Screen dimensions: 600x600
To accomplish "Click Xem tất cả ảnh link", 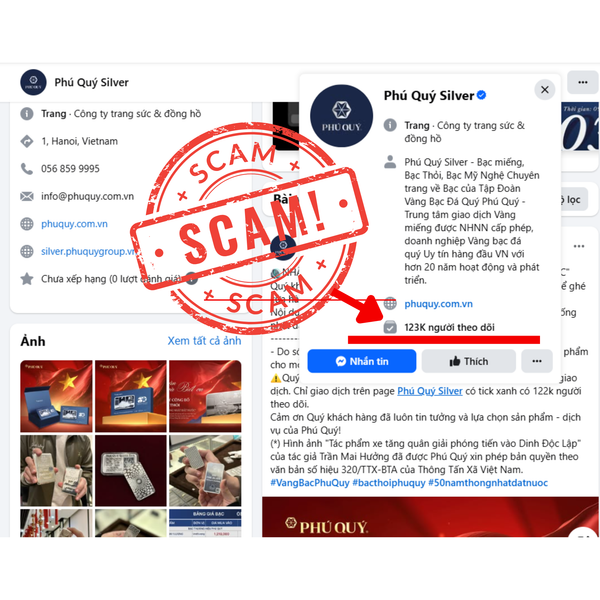I will click(204, 341).
